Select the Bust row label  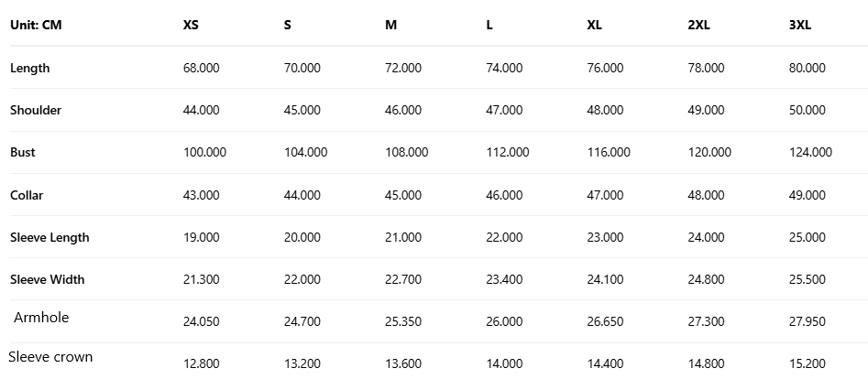click(x=23, y=152)
